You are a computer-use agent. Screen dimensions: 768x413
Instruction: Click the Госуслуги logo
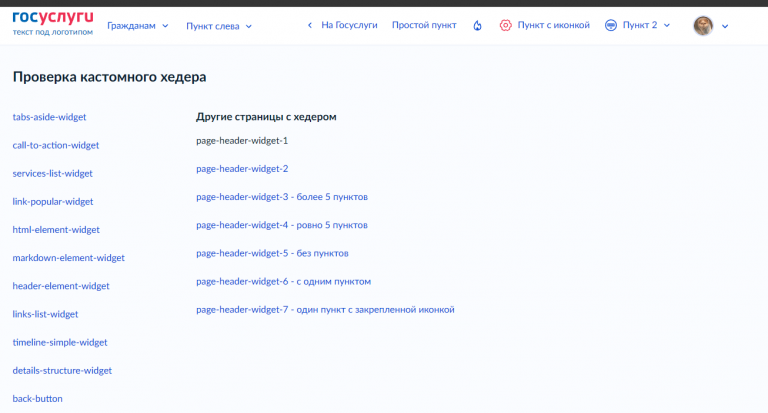click(53, 18)
